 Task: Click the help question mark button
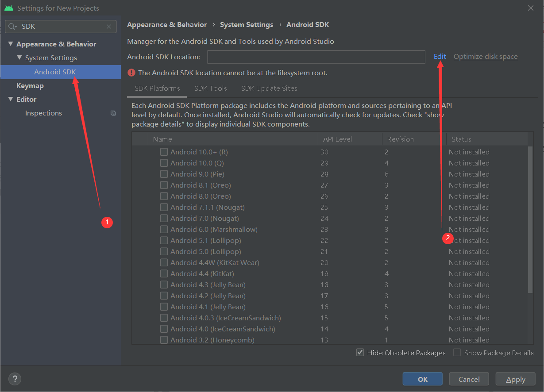point(15,379)
